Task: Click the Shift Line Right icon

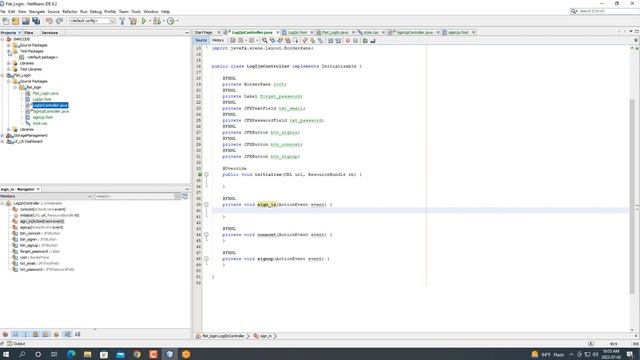Action: click(338, 40)
